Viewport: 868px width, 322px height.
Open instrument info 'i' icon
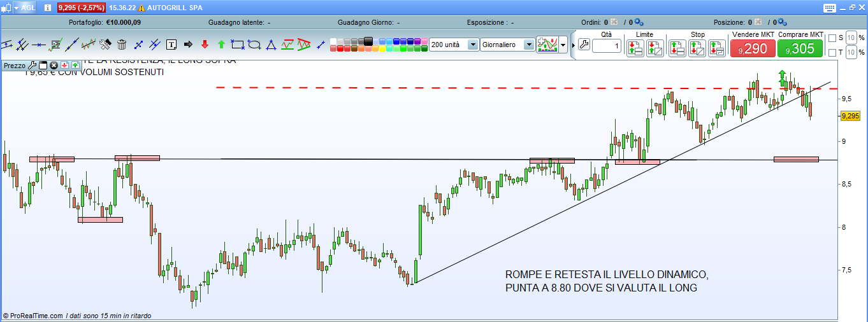coord(47,8)
